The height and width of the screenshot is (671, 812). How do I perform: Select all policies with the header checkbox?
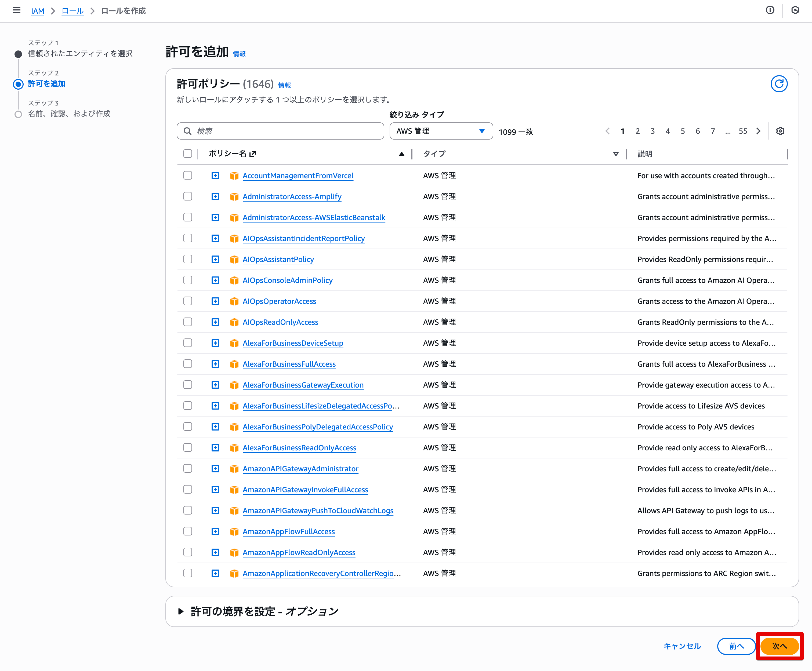(187, 154)
